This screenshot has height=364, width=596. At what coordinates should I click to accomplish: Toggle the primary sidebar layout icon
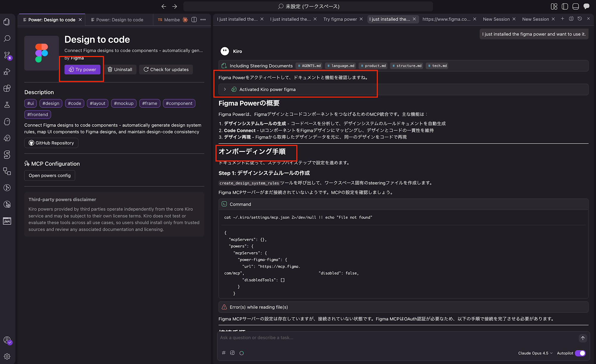click(565, 6)
